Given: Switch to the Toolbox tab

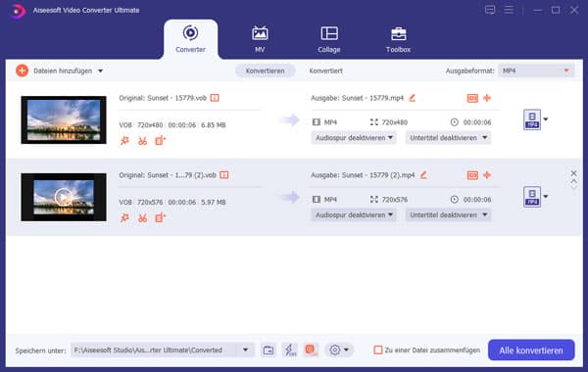Looking at the screenshot, I should coord(398,40).
